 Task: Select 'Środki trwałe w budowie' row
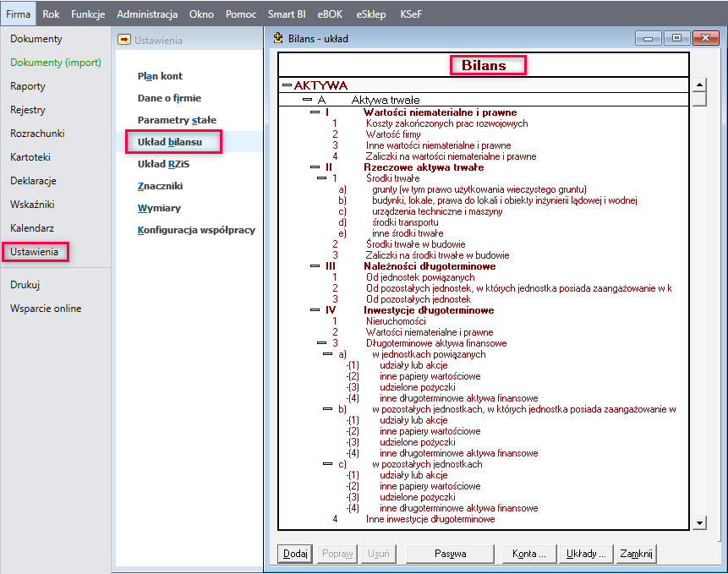[415, 244]
